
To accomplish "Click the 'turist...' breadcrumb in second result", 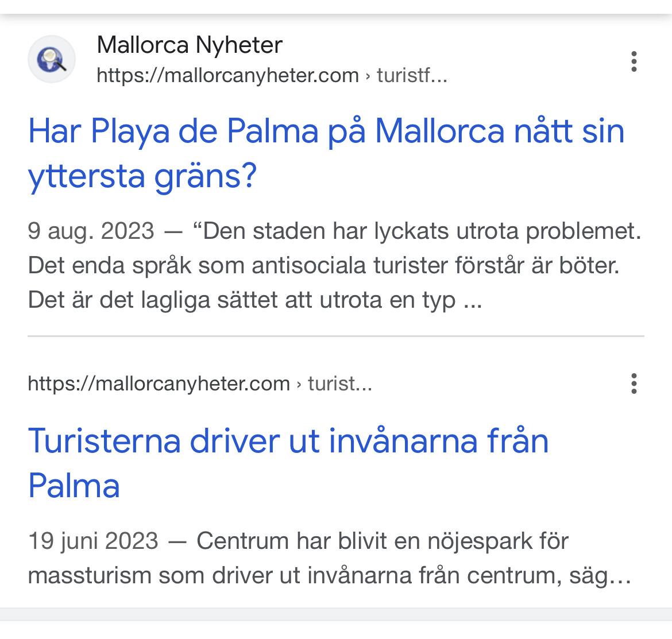I will pyautogui.click(x=340, y=384).
